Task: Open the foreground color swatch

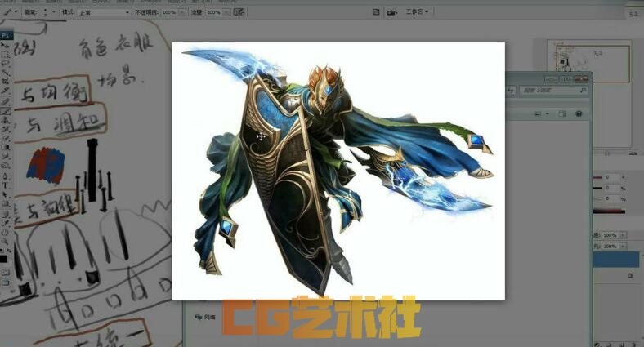Action: pos(3,259)
